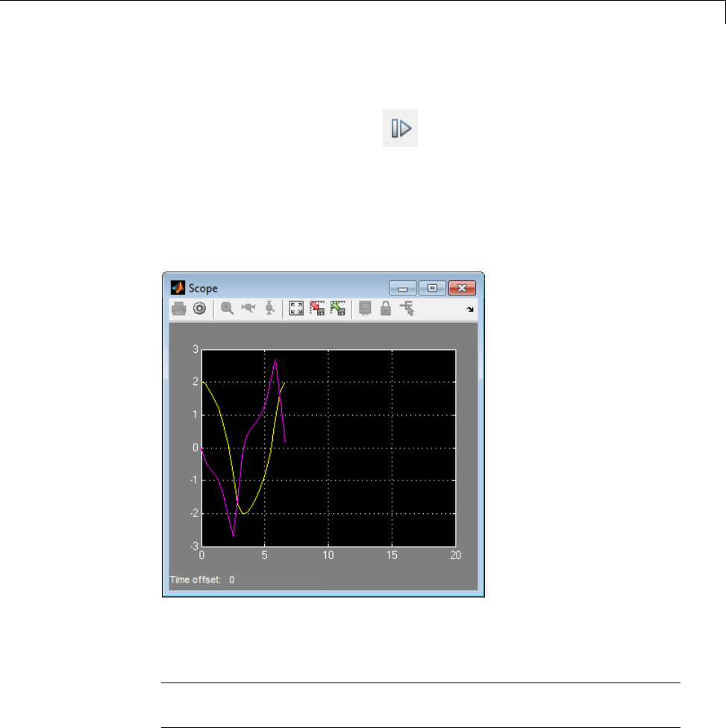This screenshot has width=726, height=728.
Task: Click the "Time offset: 0" label
Action: click(202, 580)
